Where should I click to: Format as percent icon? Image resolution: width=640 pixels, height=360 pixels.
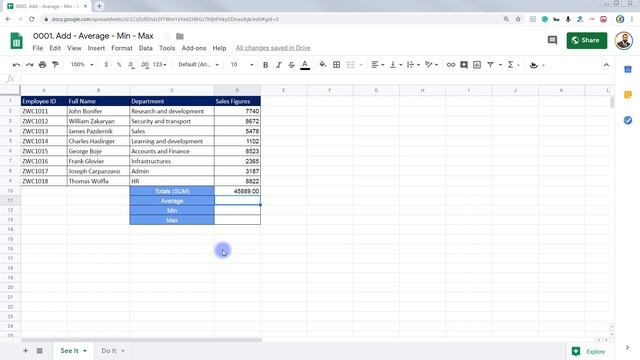pyautogui.click(x=119, y=64)
